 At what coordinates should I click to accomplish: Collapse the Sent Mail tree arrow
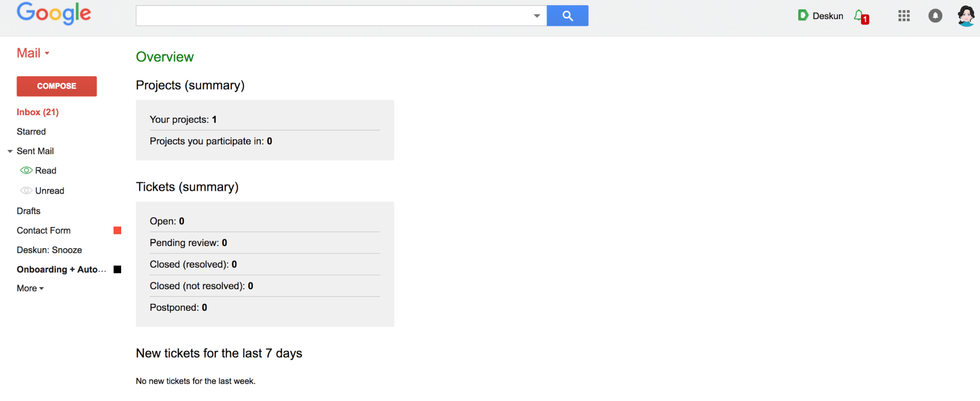point(10,151)
